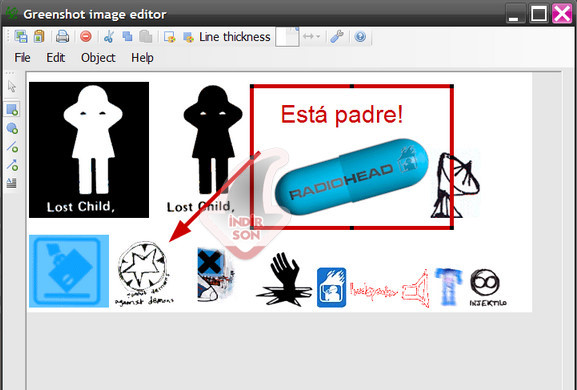The width and height of the screenshot is (577, 390).
Task: Select the Draw line tool
Action: (x=12, y=147)
